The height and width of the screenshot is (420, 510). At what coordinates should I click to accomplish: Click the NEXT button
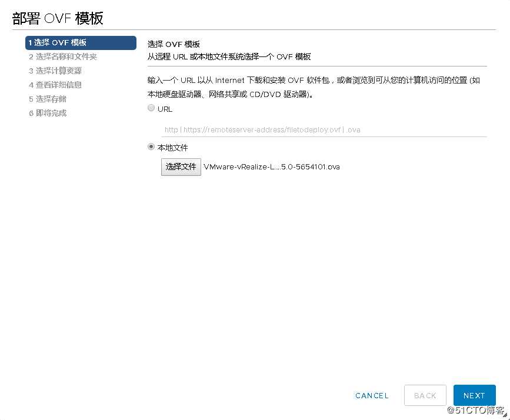click(x=474, y=395)
